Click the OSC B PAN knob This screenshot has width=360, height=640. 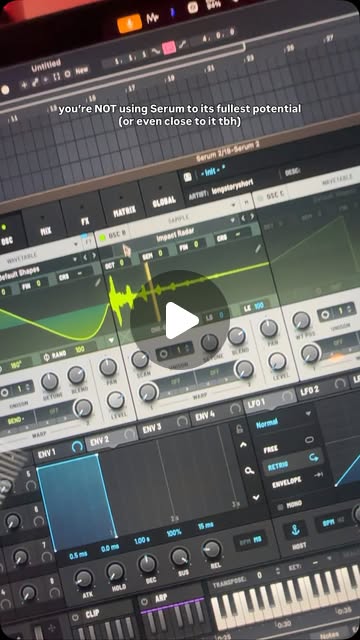pyautogui.click(x=269, y=328)
